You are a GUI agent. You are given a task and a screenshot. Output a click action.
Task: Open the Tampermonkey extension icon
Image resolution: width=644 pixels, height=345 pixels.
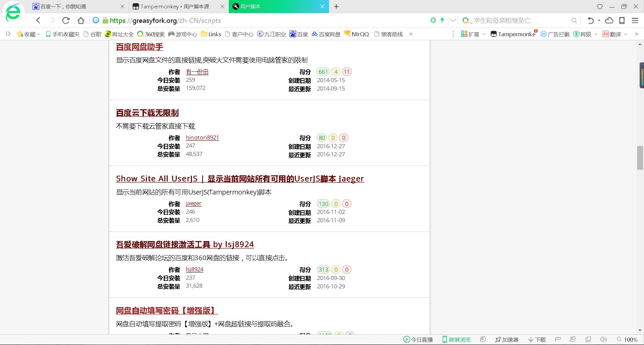pos(494,34)
